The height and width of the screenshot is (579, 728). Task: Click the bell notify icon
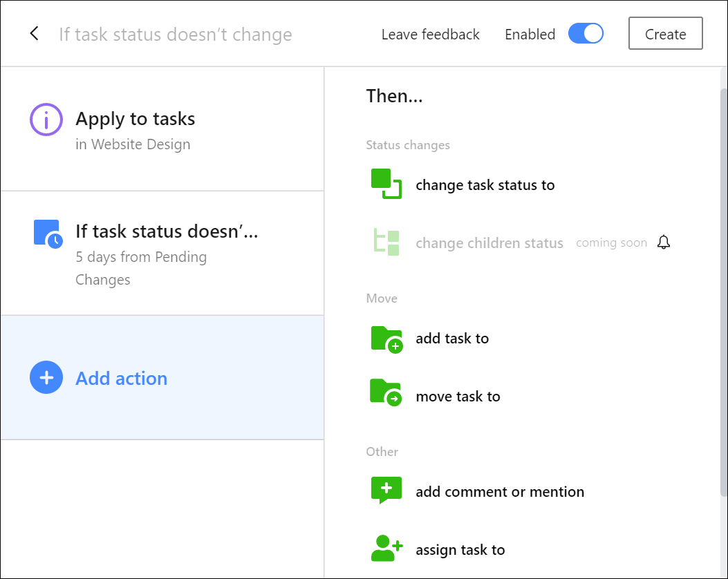click(x=664, y=243)
